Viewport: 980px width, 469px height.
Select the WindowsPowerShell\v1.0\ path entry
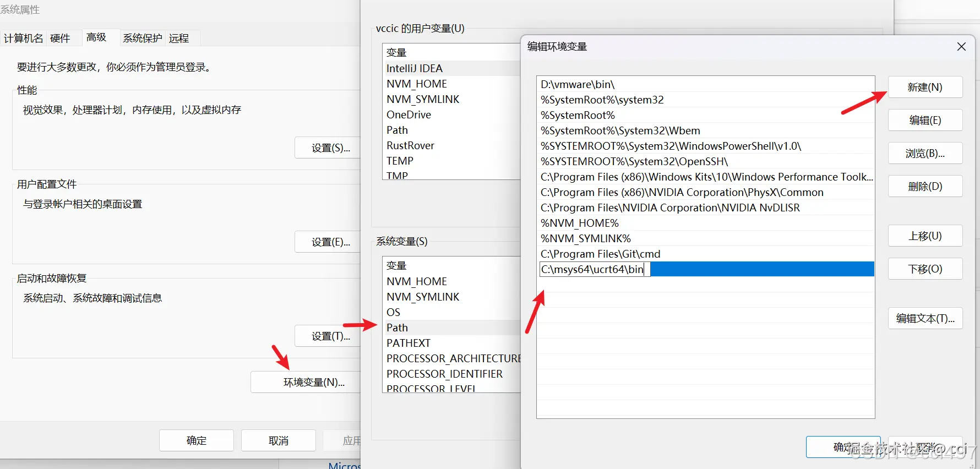(x=705, y=146)
